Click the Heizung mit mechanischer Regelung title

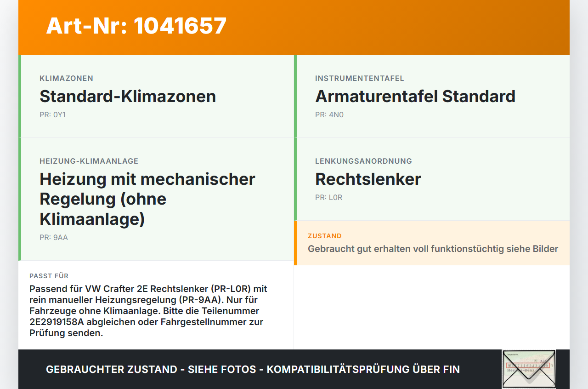tap(147, 199)
